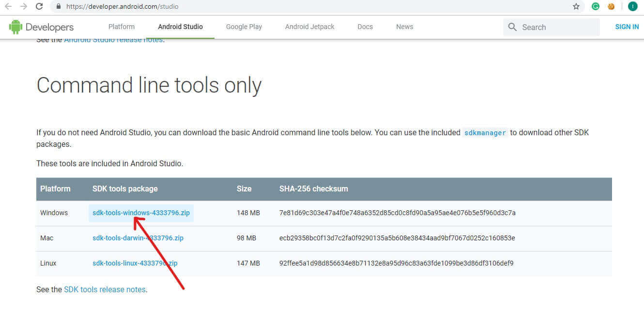Click the padlock icon in the address bar
The width and height of the screenshot is (644, 315).
pyautogui.click(x=58, y=7)
